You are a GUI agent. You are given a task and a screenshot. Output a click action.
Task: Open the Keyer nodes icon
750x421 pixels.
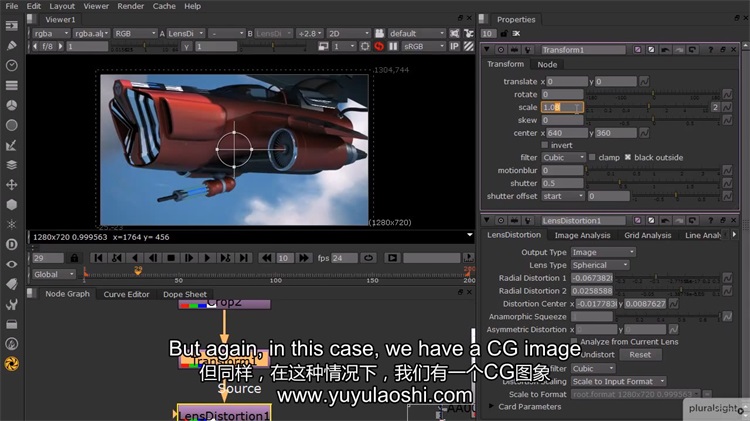(x=11, y=145)
